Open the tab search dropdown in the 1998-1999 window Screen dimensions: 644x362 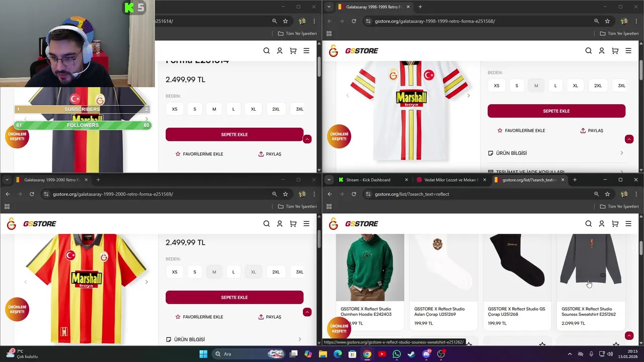click(x=329, y=7)
